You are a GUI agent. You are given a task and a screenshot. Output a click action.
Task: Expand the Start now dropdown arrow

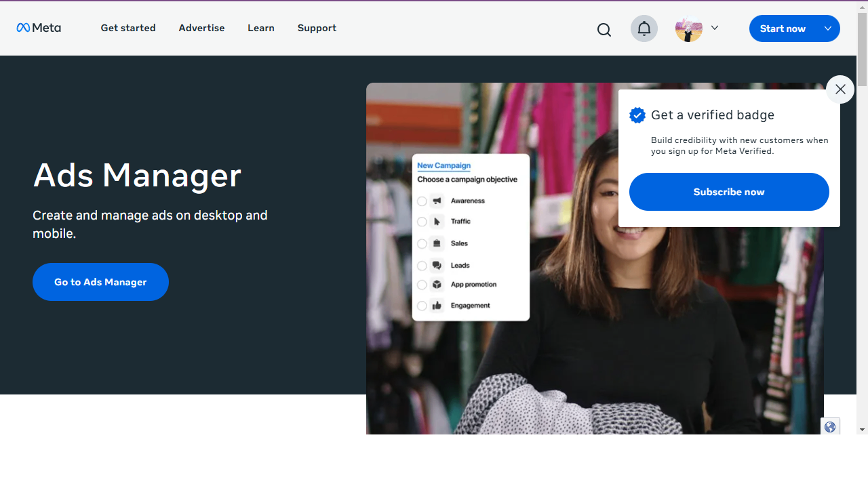(828, 28)
